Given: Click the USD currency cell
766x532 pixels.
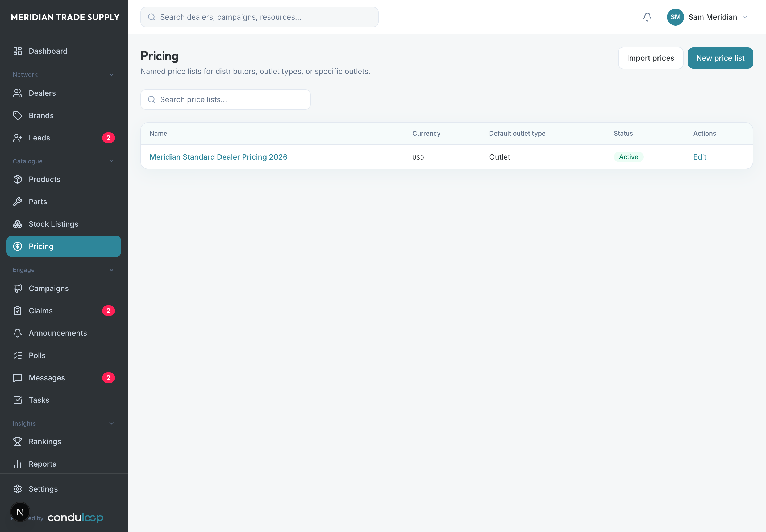Looking at the screenshot, I should [418, 157].
